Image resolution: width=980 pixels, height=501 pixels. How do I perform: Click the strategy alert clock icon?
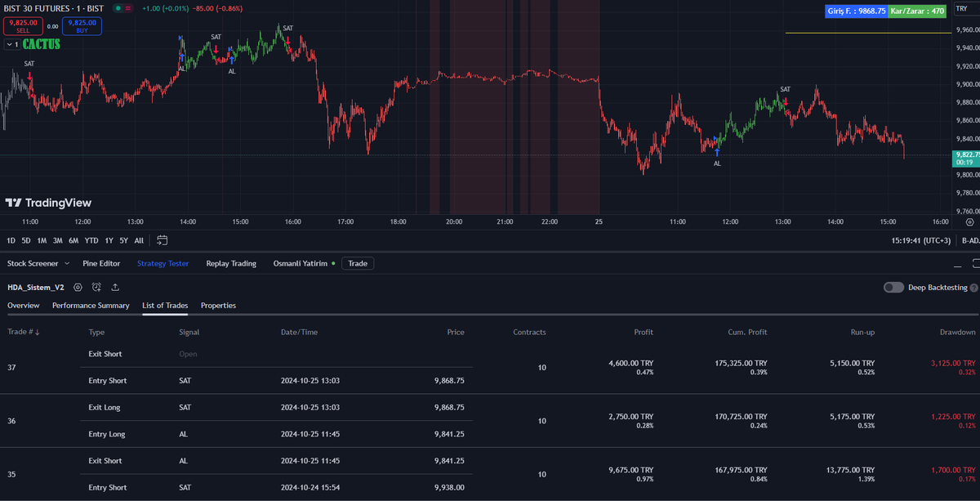point(96,287)
